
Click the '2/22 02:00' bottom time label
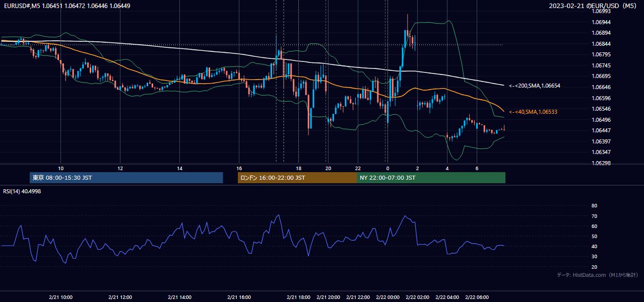click(418, 297)
